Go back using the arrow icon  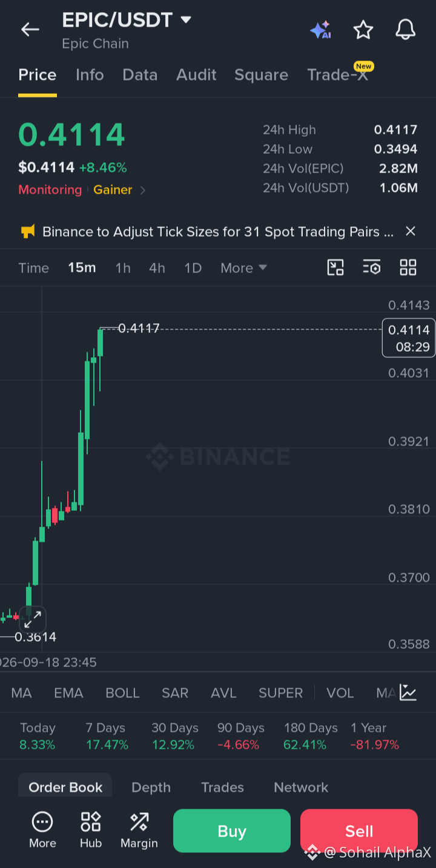click(x=30, y=29)
